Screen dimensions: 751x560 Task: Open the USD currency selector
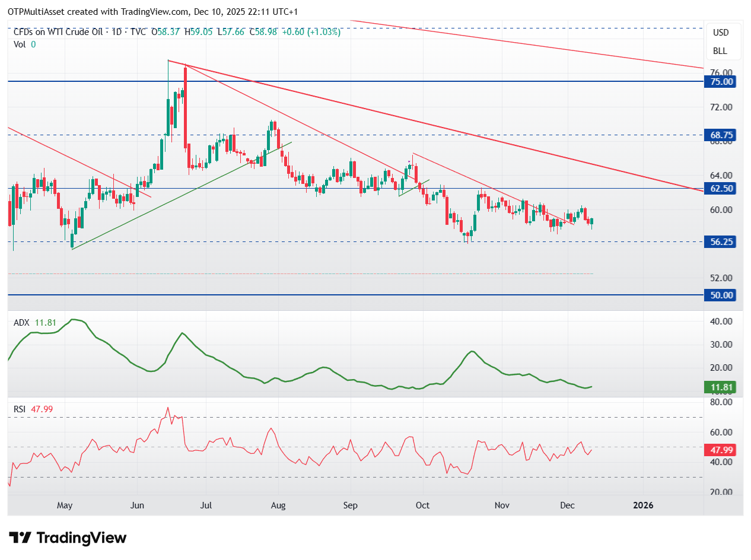[x=721, y=33]
